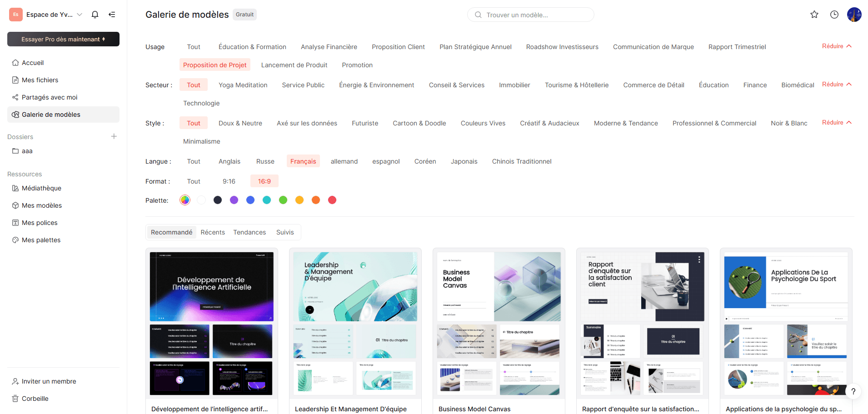This screenshot has height=414, width=868.
Task: Select the Français language filter
Action: [303, 161]
